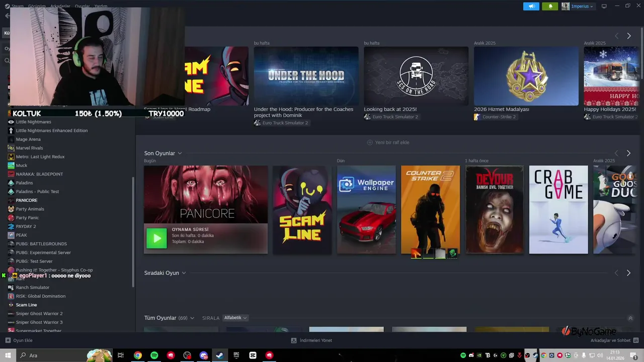644x362 pixels.
Task: Select PUBG: Experimental Server in list
Action: click(x=43, y=252)
